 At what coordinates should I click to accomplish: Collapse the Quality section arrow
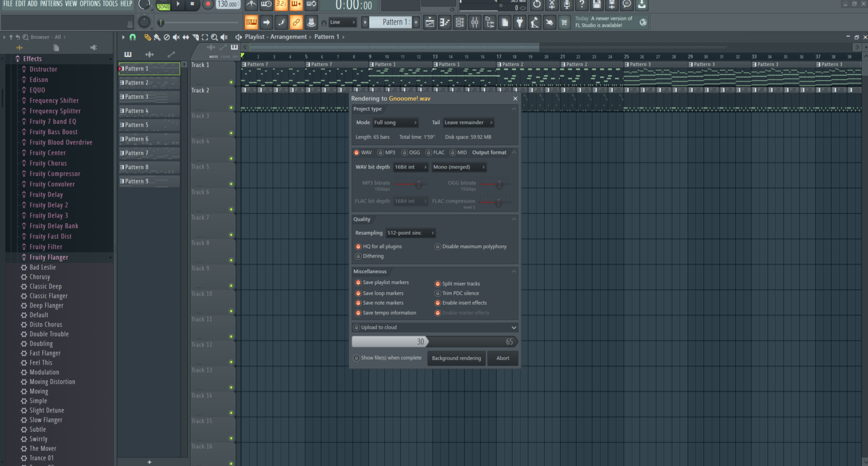click(514, 219)
